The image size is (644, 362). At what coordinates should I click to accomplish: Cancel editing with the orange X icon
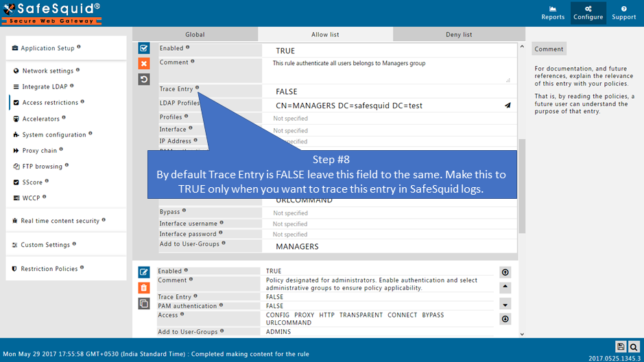point(144,64)
